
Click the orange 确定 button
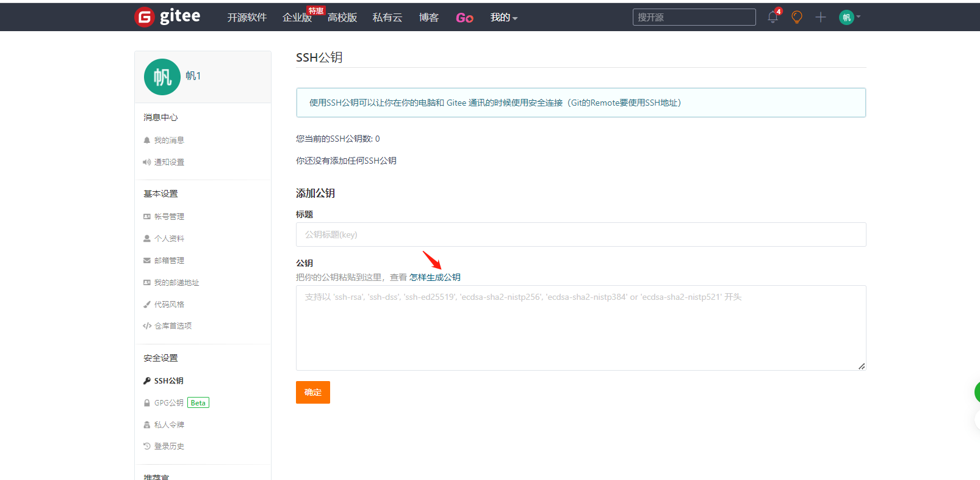(x=313, y=393)
